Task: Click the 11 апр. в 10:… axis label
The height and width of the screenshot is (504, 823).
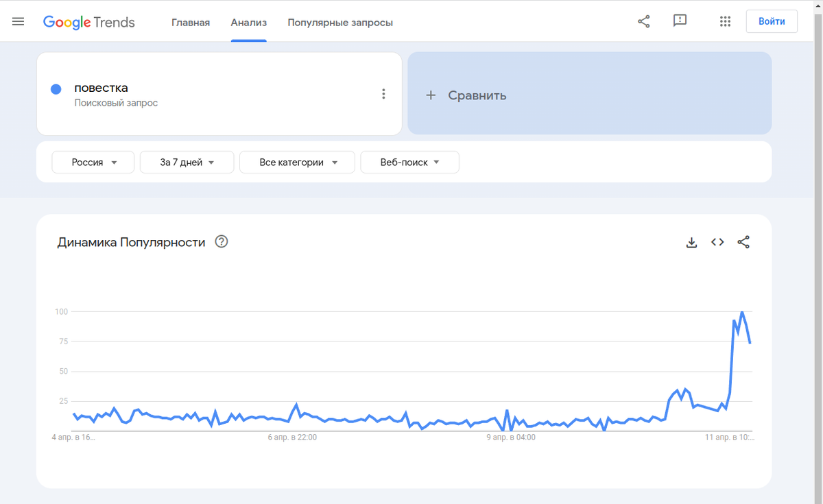Action: click(x=730, y=437)
